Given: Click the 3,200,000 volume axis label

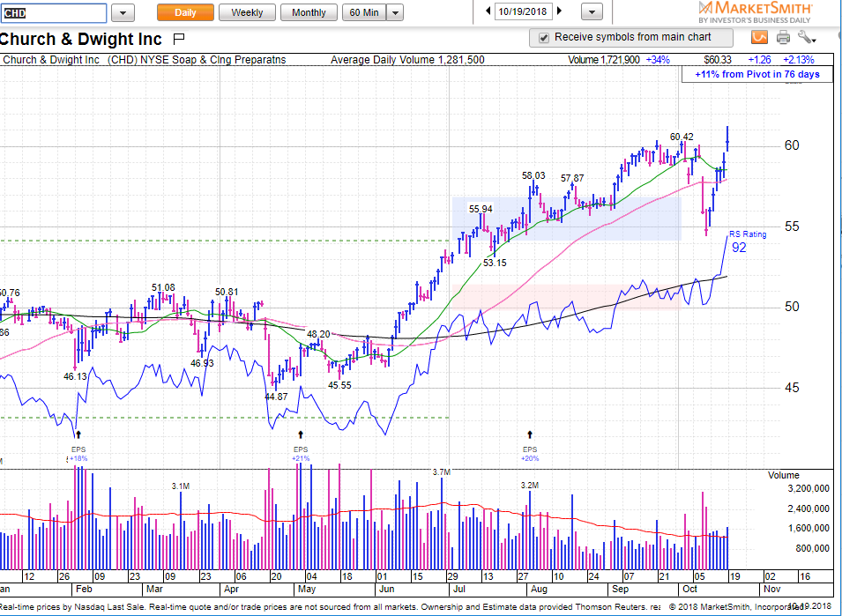Looking at the screenshot, I should 808,488.
